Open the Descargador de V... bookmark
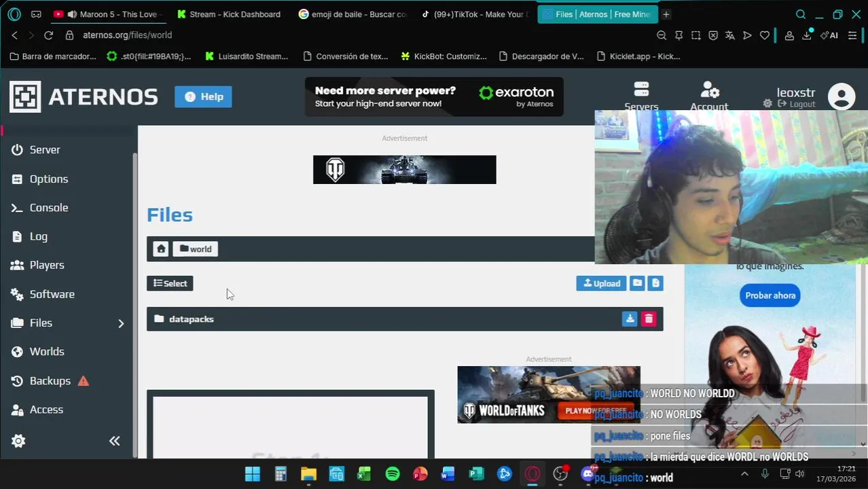 541,56
